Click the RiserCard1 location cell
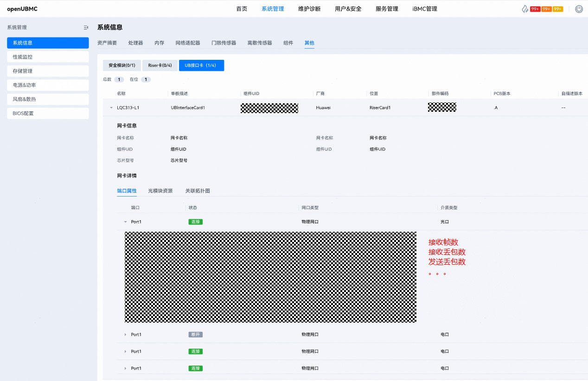 [380, 108]
